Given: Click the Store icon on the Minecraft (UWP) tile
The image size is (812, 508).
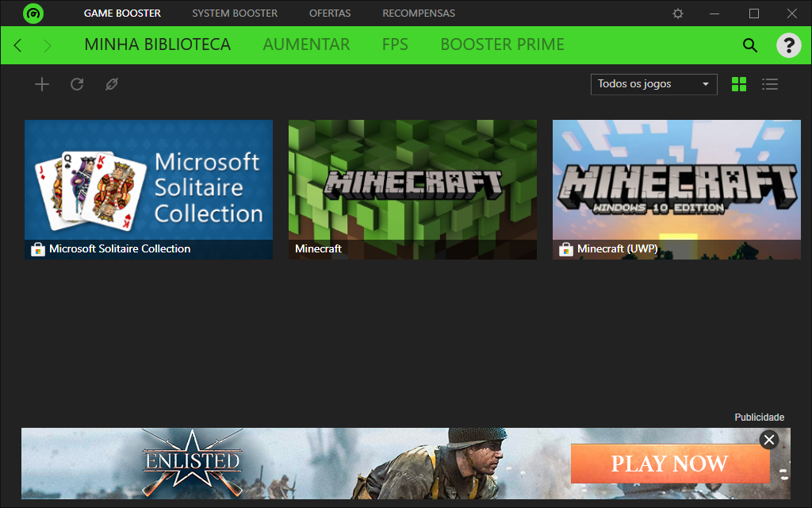Looking at the screenshot, I should 566,249.
